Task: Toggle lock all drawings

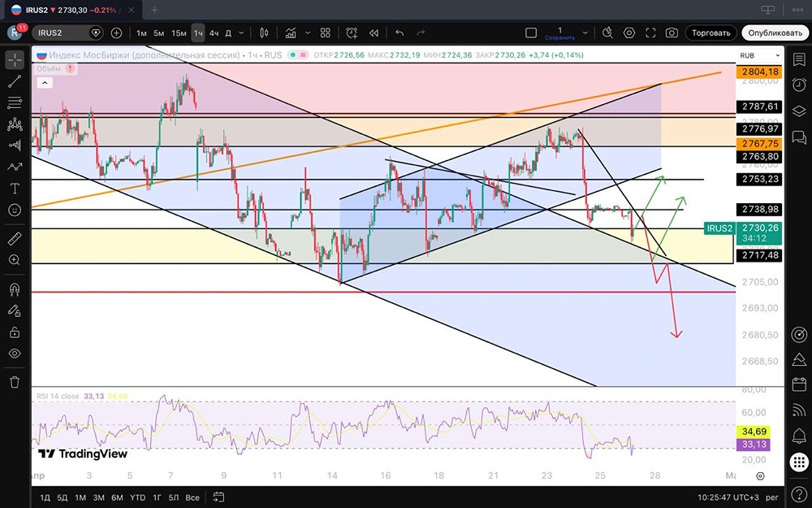Action: [x=15, y=332]
